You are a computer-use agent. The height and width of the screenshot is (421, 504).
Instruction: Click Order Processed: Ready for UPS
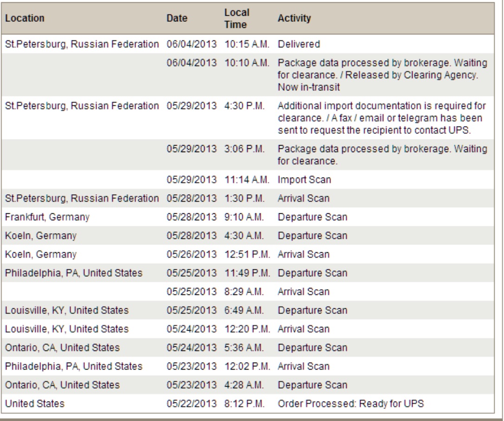(351, 404)
